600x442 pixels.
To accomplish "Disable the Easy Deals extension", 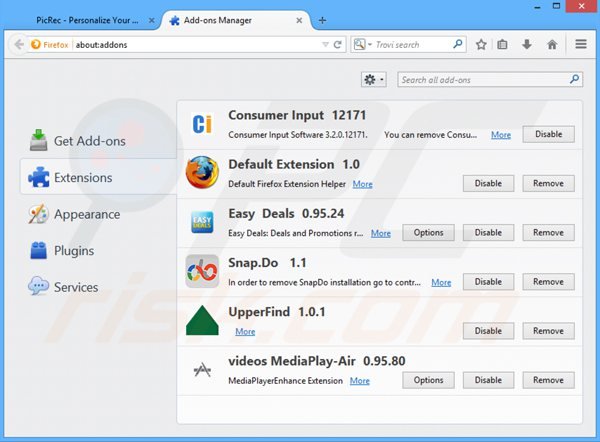I will [488, 232].
